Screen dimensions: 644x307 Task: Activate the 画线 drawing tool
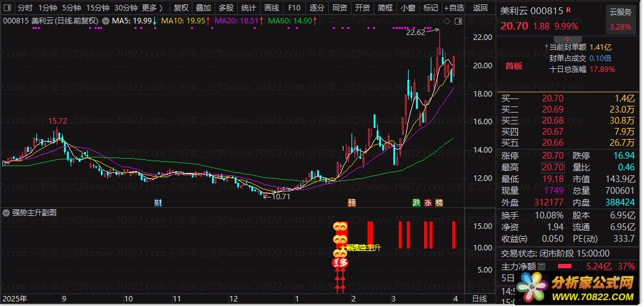271,8
